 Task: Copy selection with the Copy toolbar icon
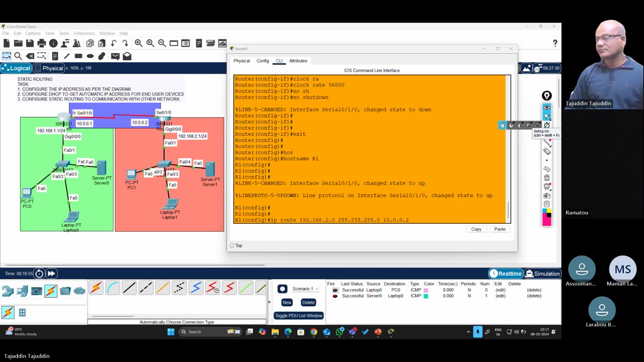click(90, 43)
